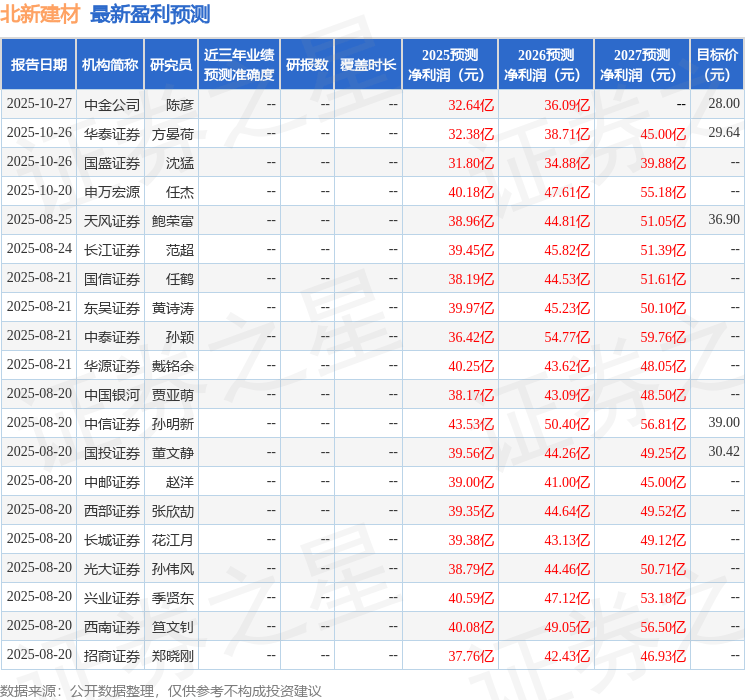Click the 研报数 column header
The height and width of the screenshot is (700, 745).
307,64
